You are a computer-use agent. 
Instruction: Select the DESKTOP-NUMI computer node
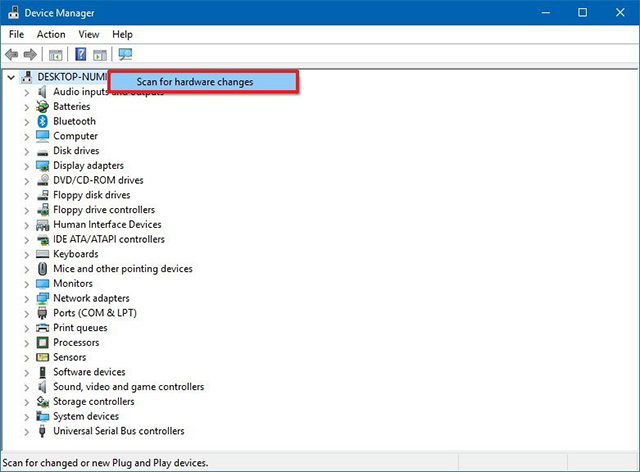coord(72,77)
